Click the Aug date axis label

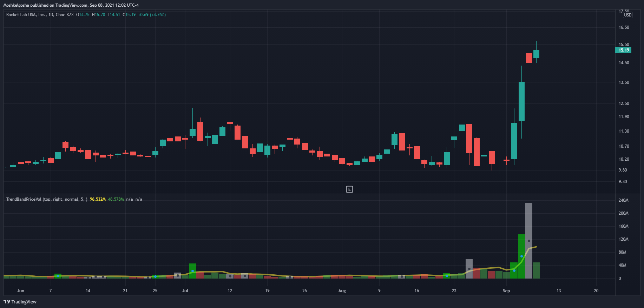coord(342,291)
